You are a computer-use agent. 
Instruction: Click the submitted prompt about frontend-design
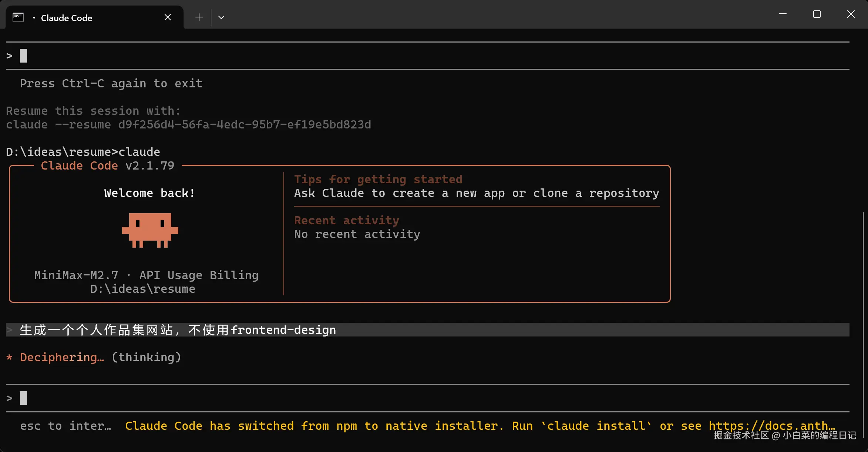178,330
